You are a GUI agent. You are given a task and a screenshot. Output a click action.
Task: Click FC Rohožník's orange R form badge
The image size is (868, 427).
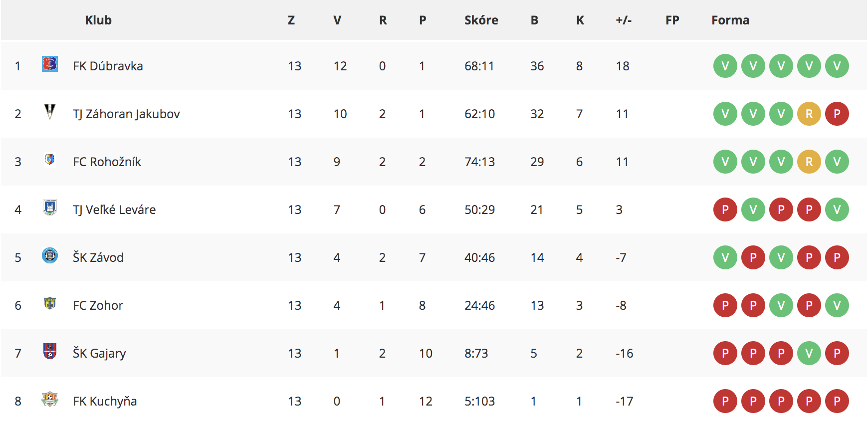point(809,162)
